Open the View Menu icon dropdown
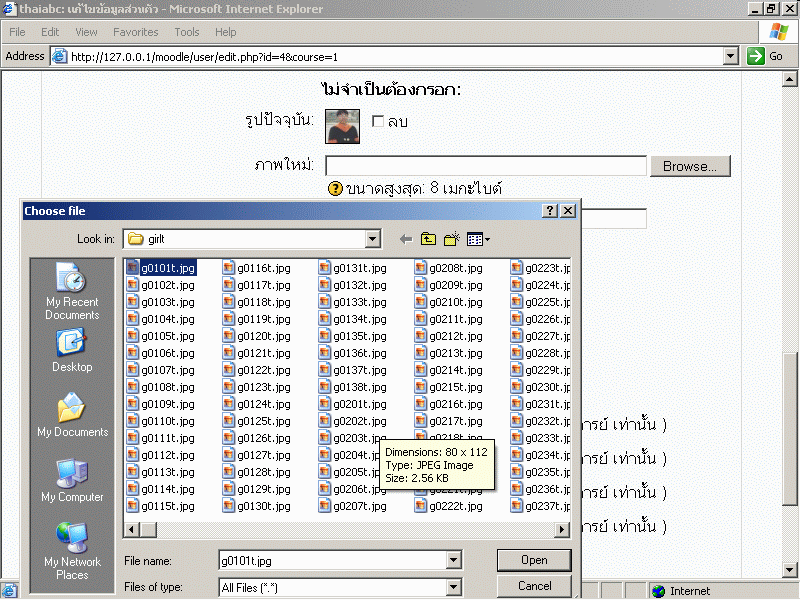Image resolution: width=800 pixels, height=600 pixels. 478,239
